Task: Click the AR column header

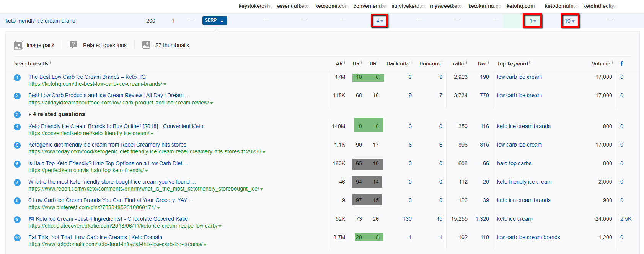Action: (339, 63)
